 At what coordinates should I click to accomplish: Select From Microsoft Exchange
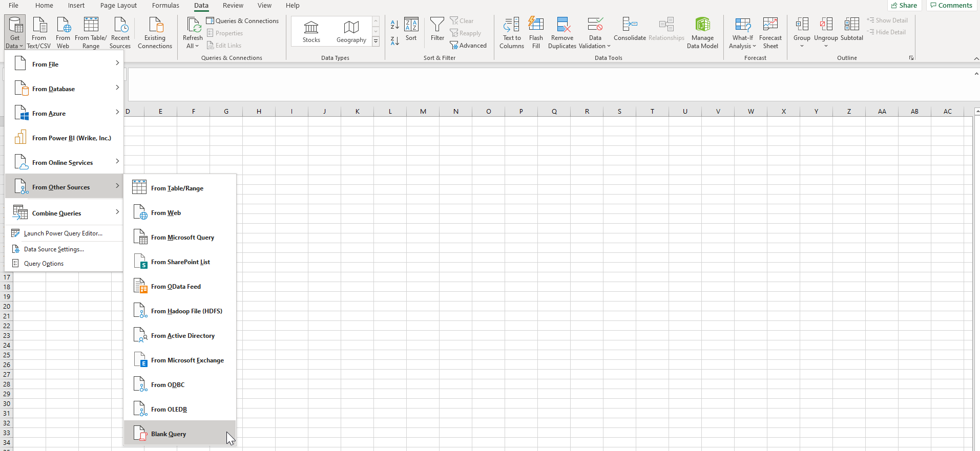[x=180, y=360]
